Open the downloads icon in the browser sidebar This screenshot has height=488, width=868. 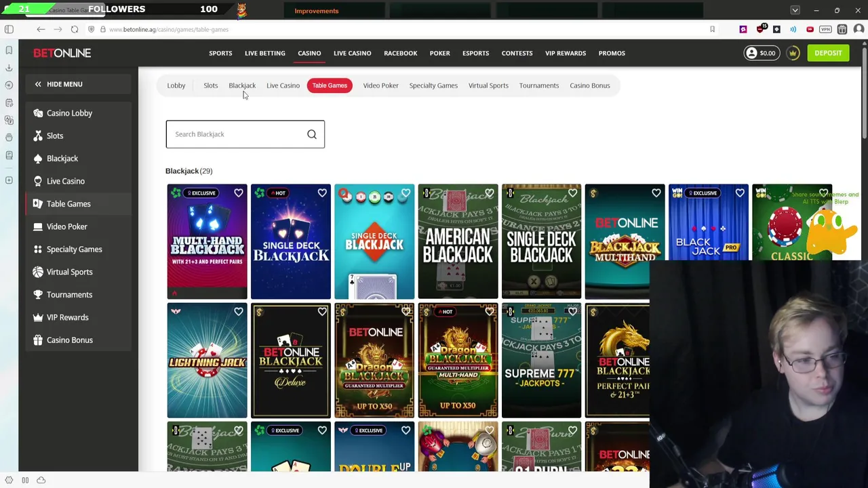click(9, 68)
